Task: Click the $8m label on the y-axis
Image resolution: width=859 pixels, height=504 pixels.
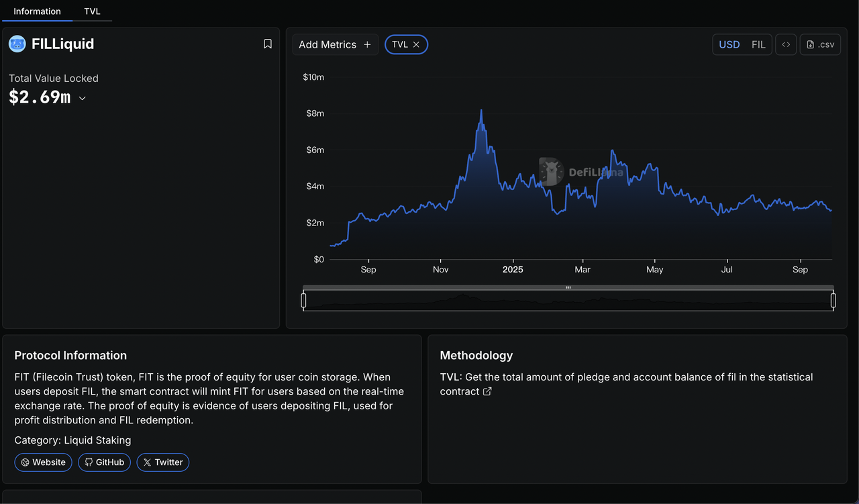Action: (315, 113)
